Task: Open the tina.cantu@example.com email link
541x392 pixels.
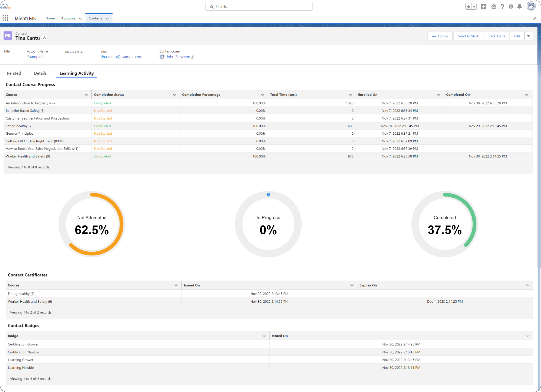Action: click(121, 57)
